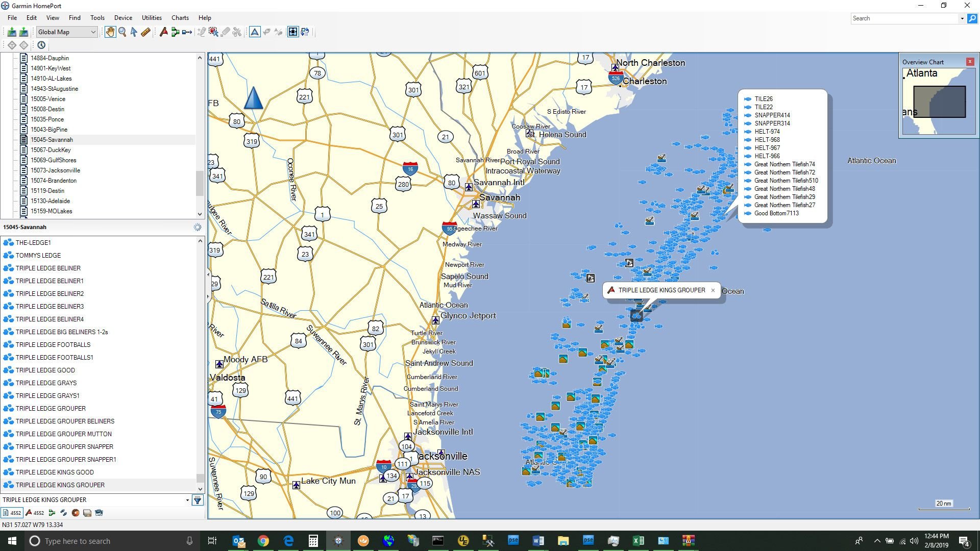Open the Global Map dropdown
The height and width of the screenshot is (551, 980).
point(66,32)
